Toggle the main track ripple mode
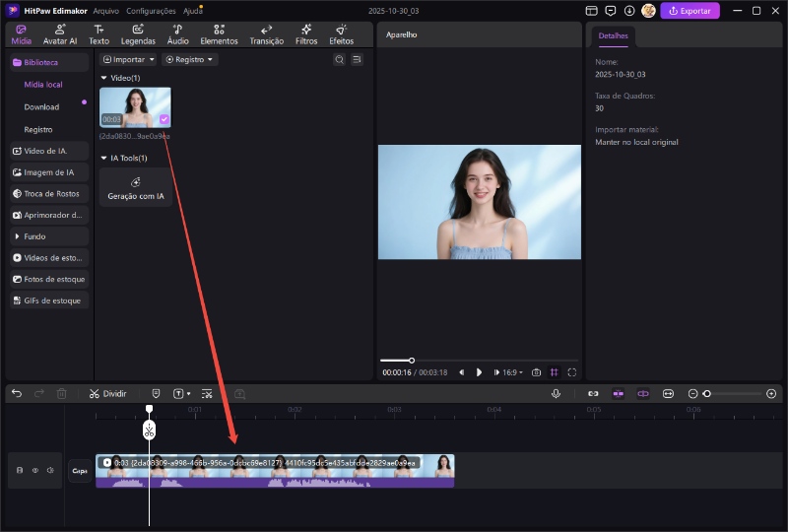This screenshot has height=532, width=788. point(643,394)
